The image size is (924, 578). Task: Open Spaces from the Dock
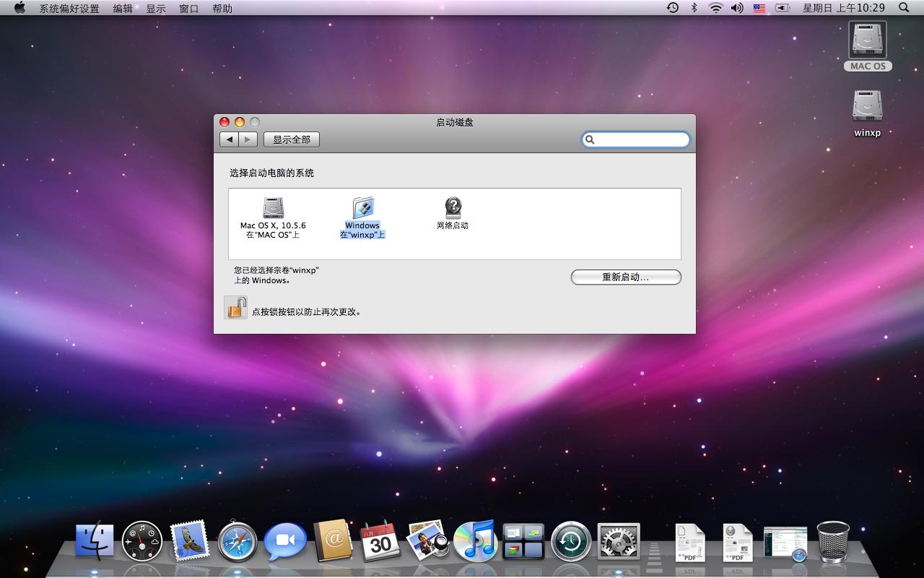523,541
